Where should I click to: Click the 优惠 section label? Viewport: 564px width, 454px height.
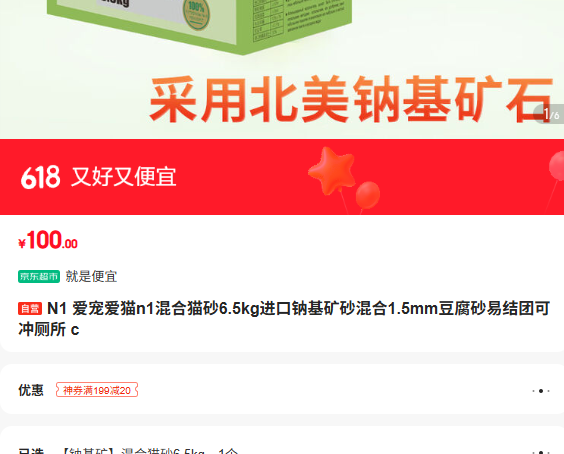click(31, 390)
